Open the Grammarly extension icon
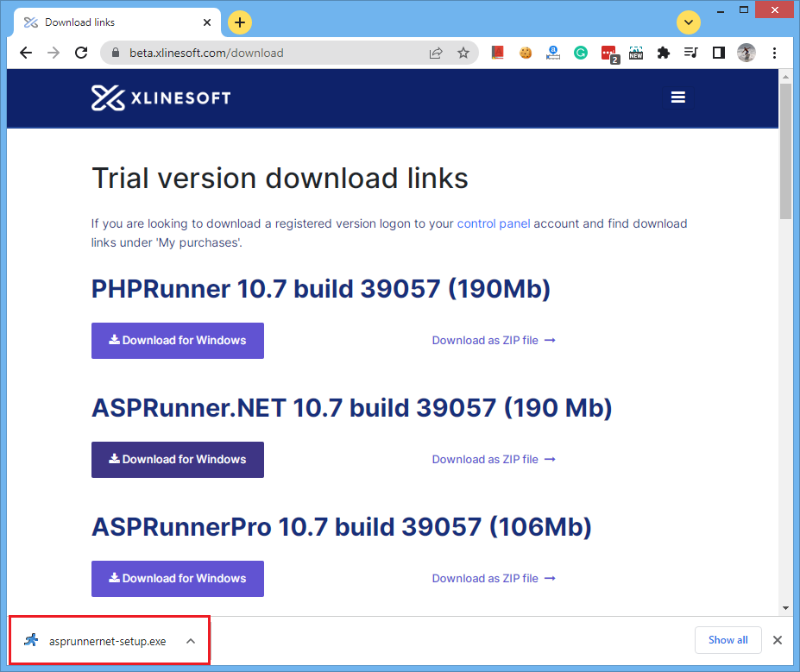Image resolution: width=800 pixels, height=672 pixels. pos(581,53)
